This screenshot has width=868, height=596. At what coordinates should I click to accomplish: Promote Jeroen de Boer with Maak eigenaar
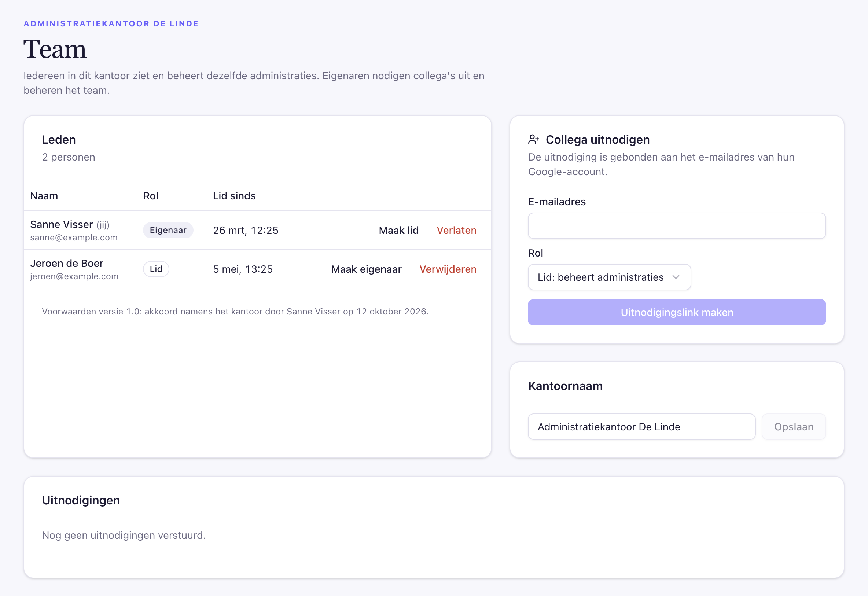point(367,269)
